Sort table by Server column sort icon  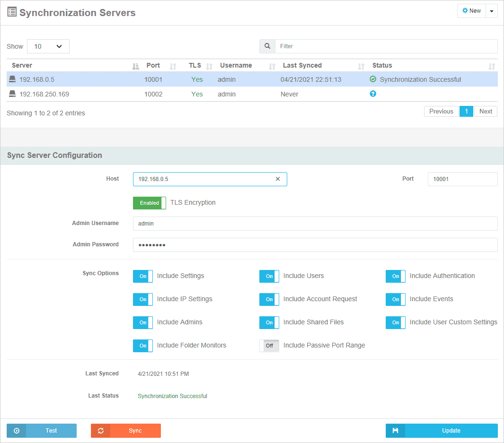click(135, 66)
